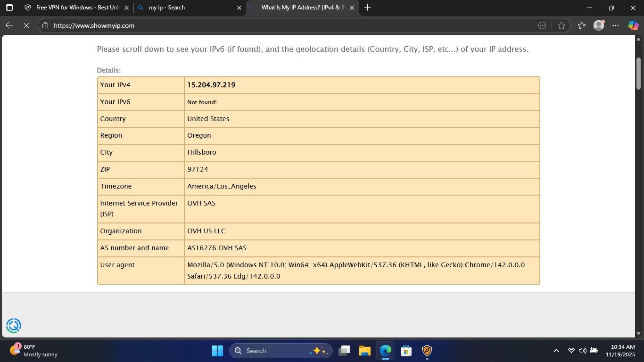Open the tab actions menu icon
Screen dimensions: 644x362
tap(9, 8)
